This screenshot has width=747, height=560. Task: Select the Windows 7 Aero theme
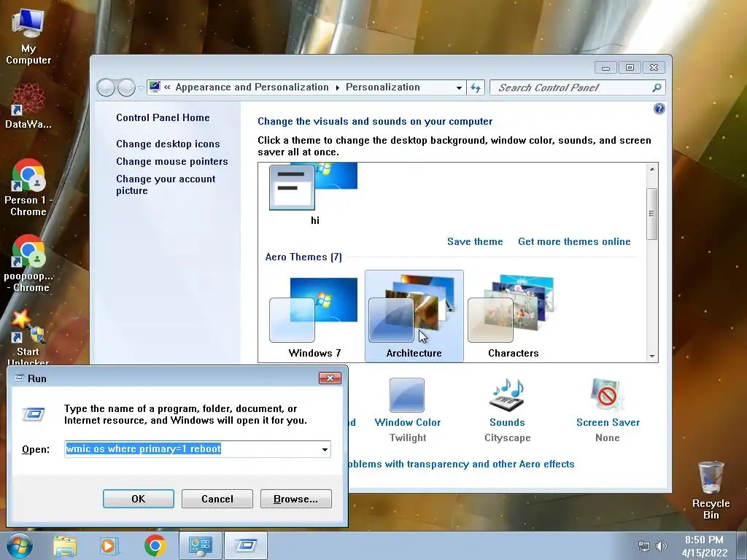[314, 316]
